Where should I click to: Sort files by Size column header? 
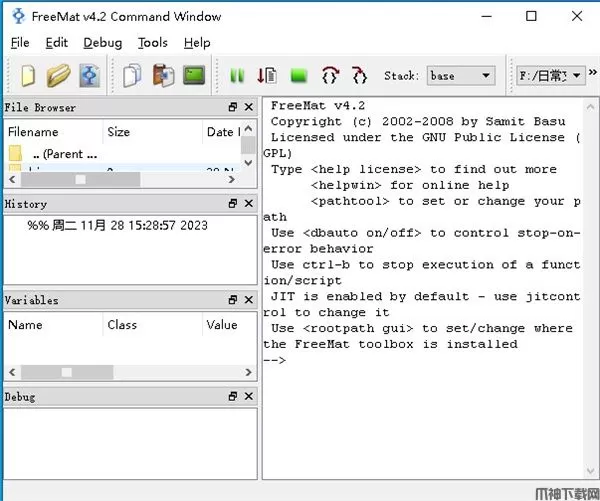tap(152, 132)
